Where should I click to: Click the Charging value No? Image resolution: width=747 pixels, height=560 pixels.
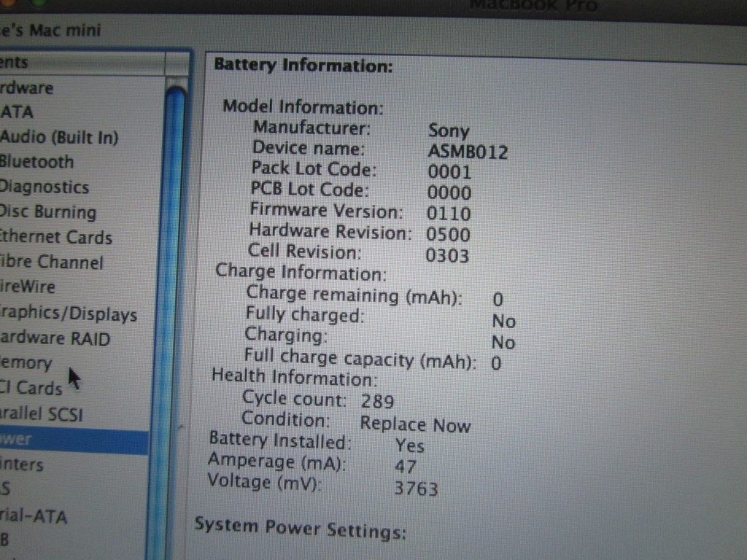tap(503, 343)
